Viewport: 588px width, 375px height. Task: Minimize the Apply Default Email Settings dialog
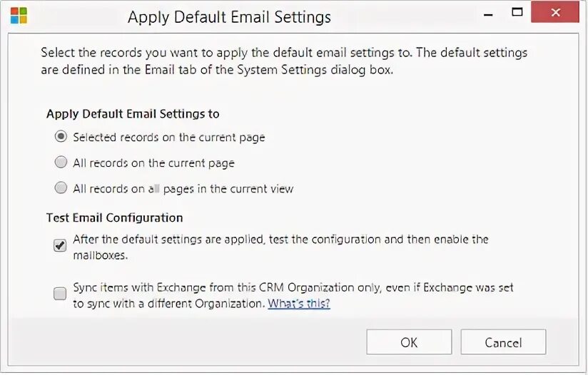(x=487, y=13)
